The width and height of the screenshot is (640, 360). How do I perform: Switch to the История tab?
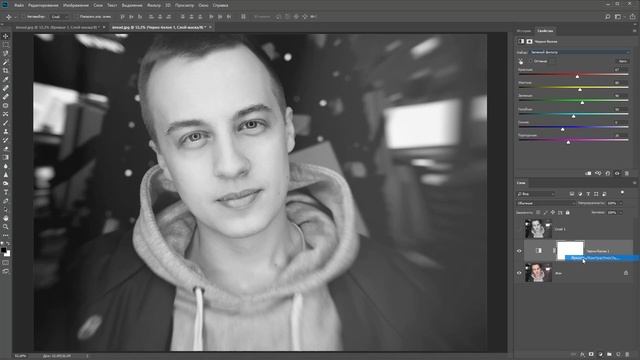[524, 31]
